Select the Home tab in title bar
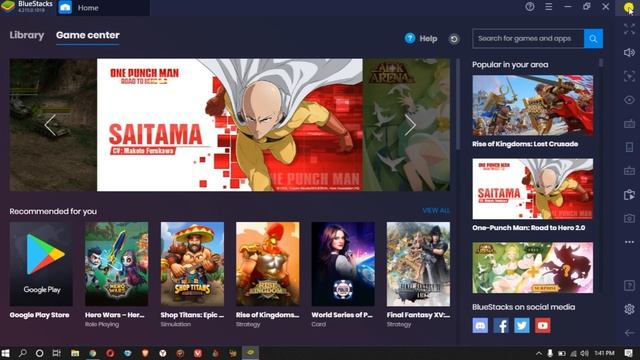Screen dimensions: 640x360 coord(103,8)
